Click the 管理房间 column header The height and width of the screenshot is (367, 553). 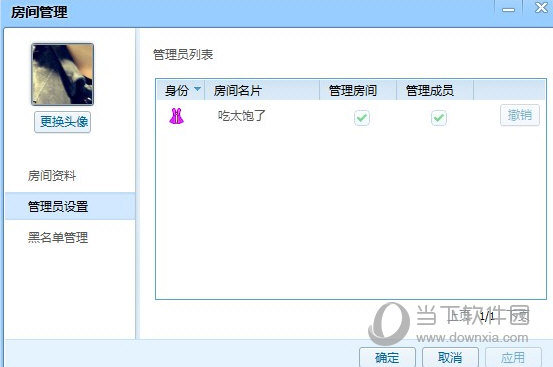(x=358, y=90)
